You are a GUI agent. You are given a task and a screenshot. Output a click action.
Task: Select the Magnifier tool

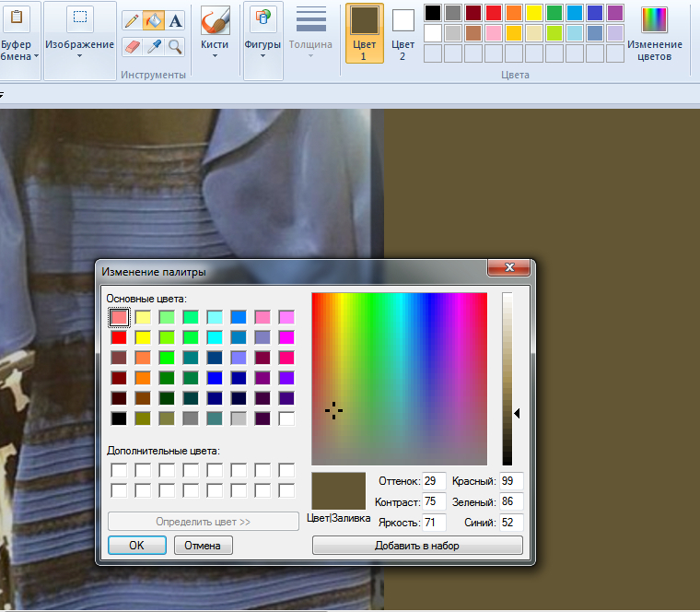coord(175,46)
